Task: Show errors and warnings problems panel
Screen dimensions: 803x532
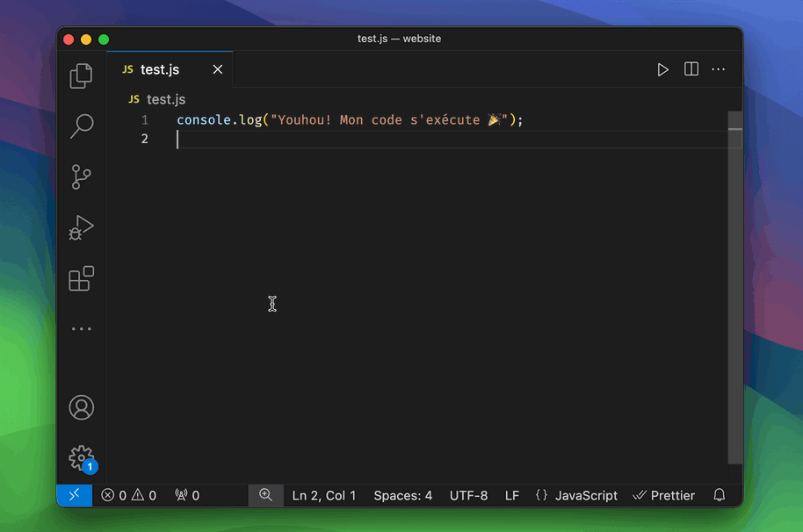Action: pos(128,495)
